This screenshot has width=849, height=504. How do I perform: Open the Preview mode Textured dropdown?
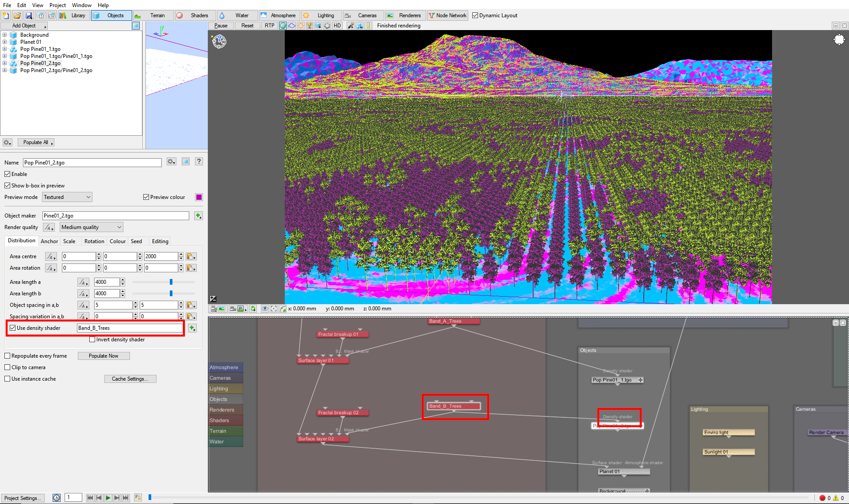tap(67, 197)
